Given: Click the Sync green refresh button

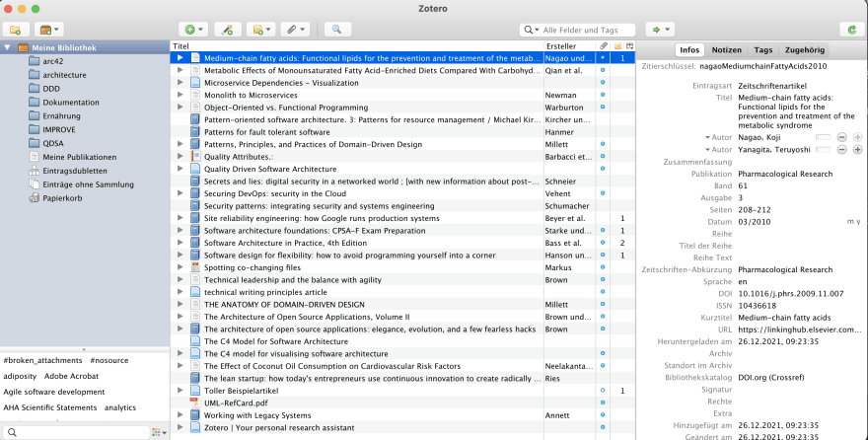Looking at the screenshot, I should tap(852, 30).
